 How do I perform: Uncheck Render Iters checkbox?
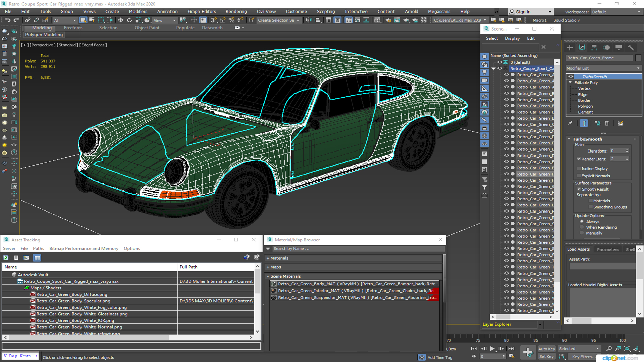[x=579, y=159]
